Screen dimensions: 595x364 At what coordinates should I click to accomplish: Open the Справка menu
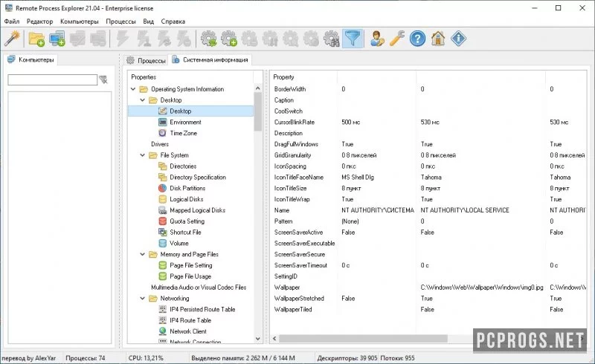173,22
